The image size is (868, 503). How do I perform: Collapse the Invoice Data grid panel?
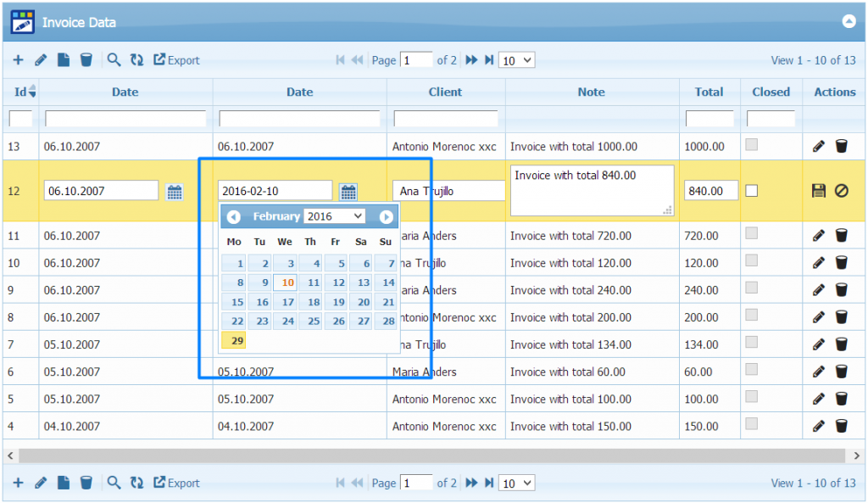tap(849, 23)
